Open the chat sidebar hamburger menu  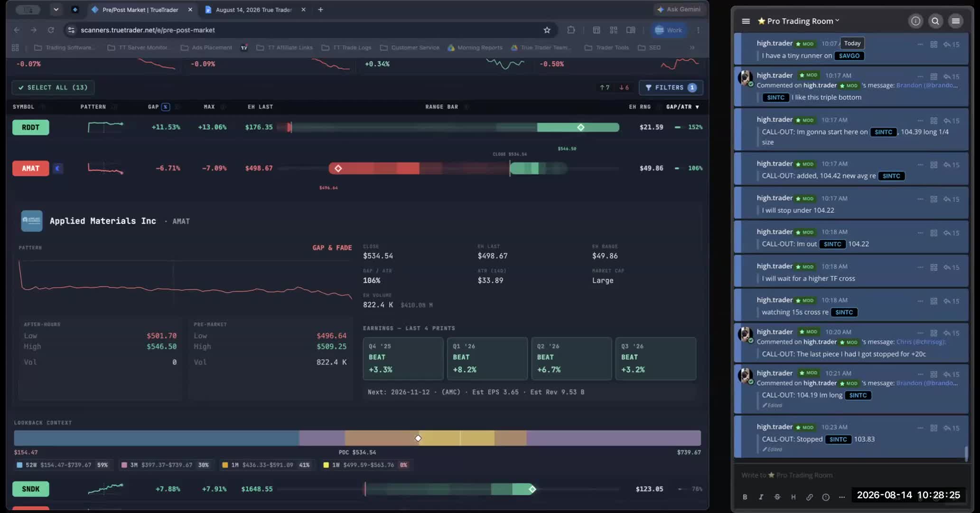coord(746,21)
